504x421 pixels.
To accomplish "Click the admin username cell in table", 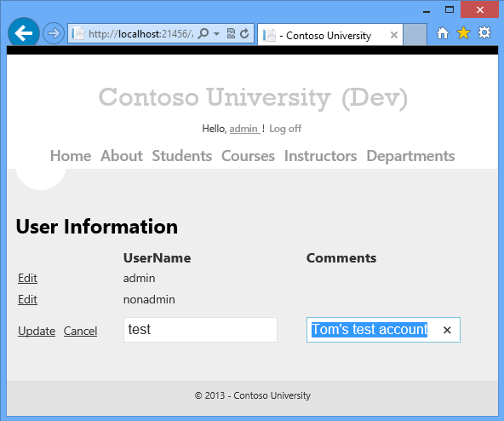I will point(139,278).
